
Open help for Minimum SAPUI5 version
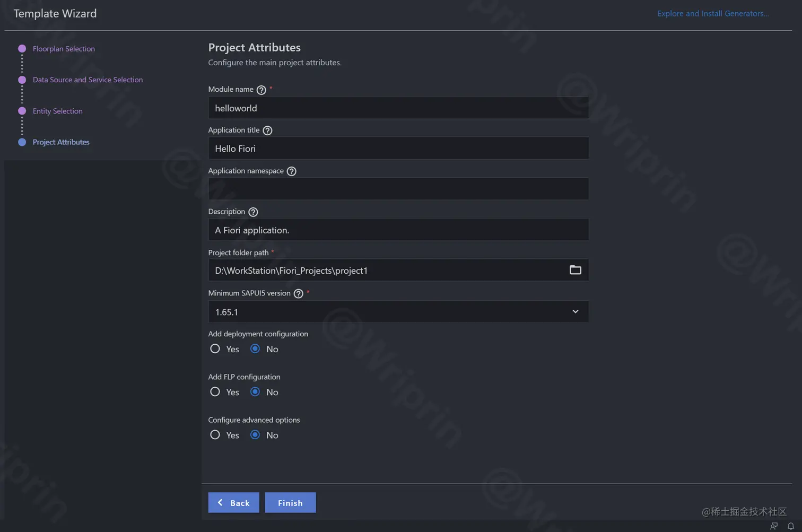(298, 293)
